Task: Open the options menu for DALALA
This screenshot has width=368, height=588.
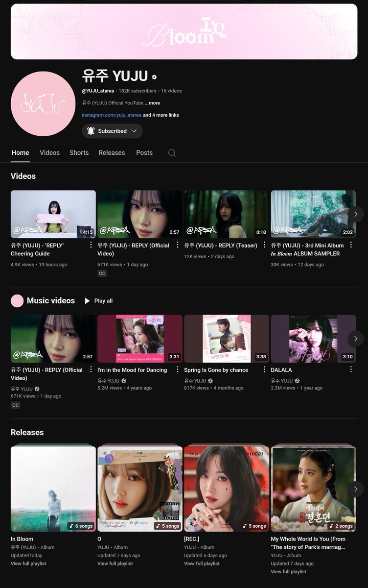Action: click(x=351, y=369)
